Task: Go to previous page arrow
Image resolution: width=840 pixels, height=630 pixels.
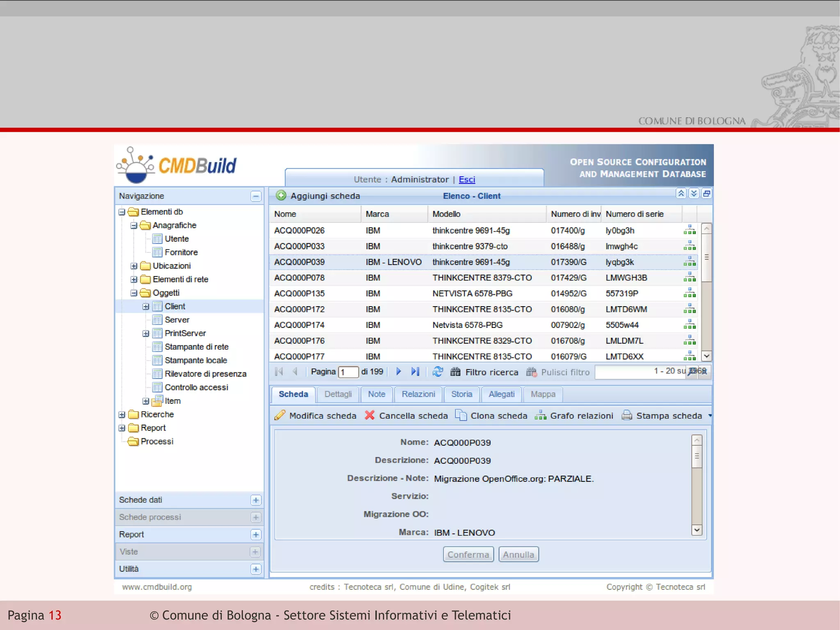Action: [x=295, y=372]
